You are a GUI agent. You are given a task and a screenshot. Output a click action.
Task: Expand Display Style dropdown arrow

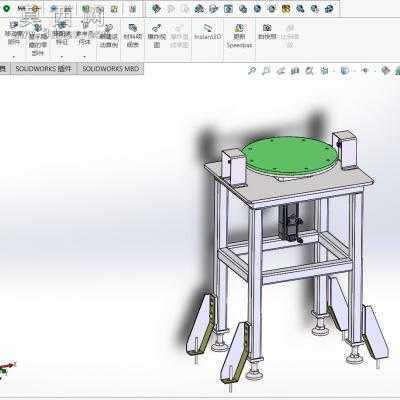[354, 71]
